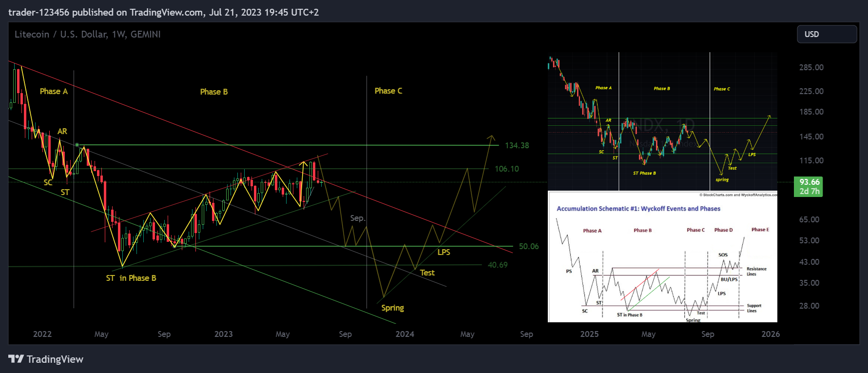The image size is (868, 373).
Task: Open the inset Nasdaq index chart image
Action: tap(662, 121)
